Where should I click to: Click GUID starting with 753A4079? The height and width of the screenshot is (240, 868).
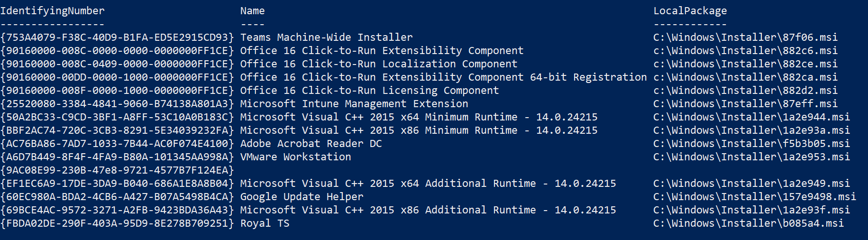point(117,37)
